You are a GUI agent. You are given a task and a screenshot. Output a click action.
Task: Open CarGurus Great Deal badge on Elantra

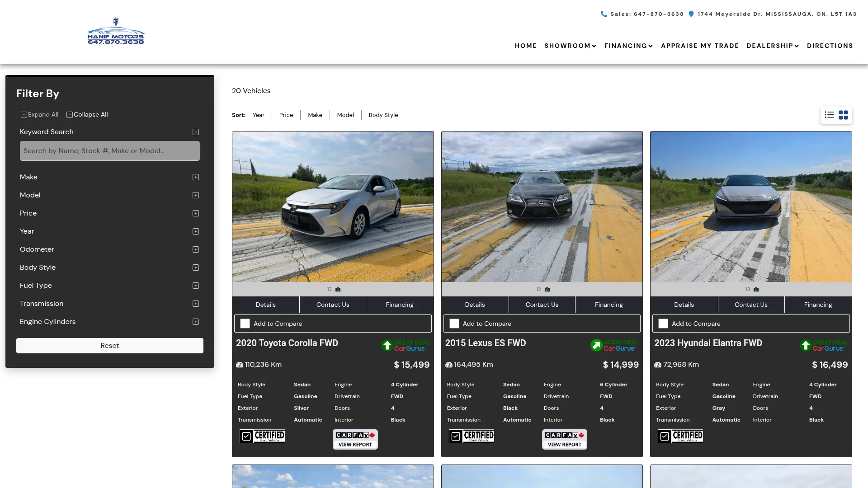click(x=824, y=345)
